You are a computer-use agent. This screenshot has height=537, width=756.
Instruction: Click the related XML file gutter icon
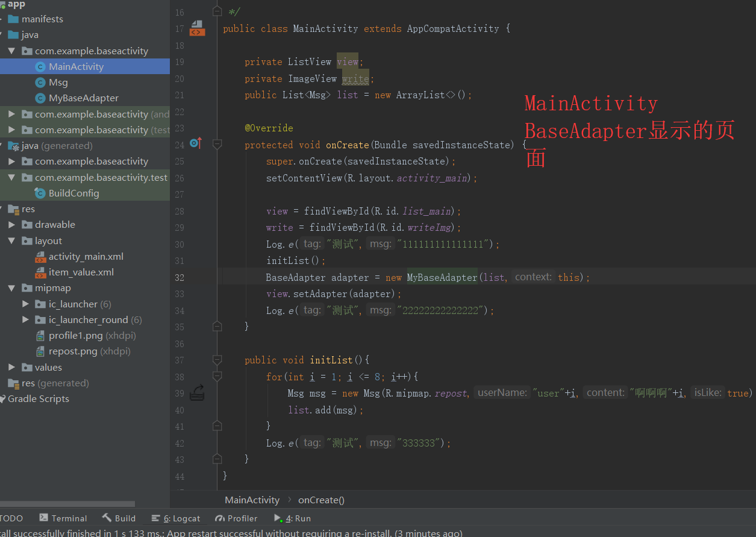point(197,28)
